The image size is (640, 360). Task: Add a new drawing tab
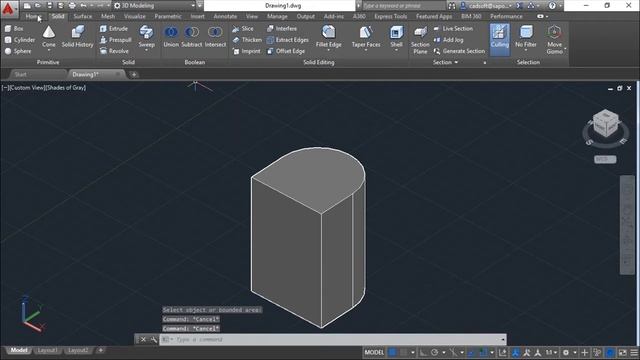point(134,74)
